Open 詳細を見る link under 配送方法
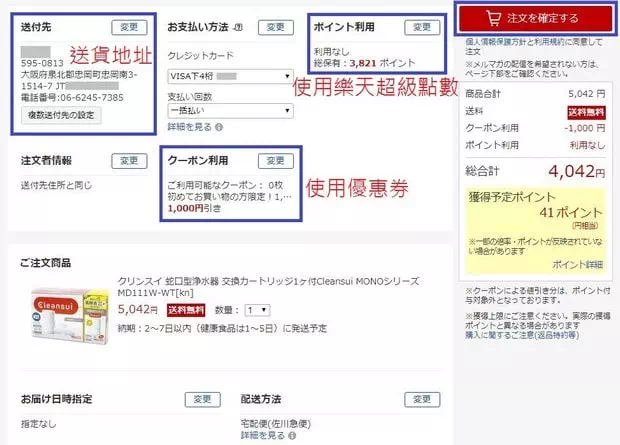This screenshot has height=445, width=620. click(263, 436)
